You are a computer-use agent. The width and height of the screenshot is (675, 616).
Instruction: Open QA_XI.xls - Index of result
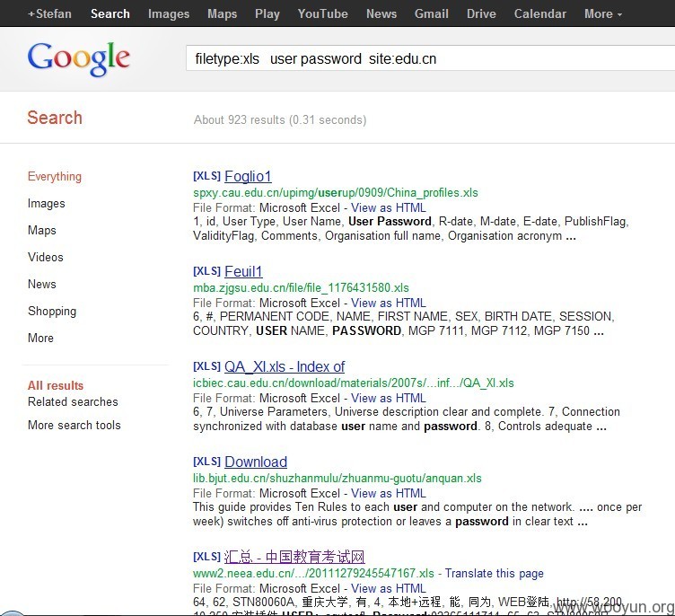[x=285, y=366]
